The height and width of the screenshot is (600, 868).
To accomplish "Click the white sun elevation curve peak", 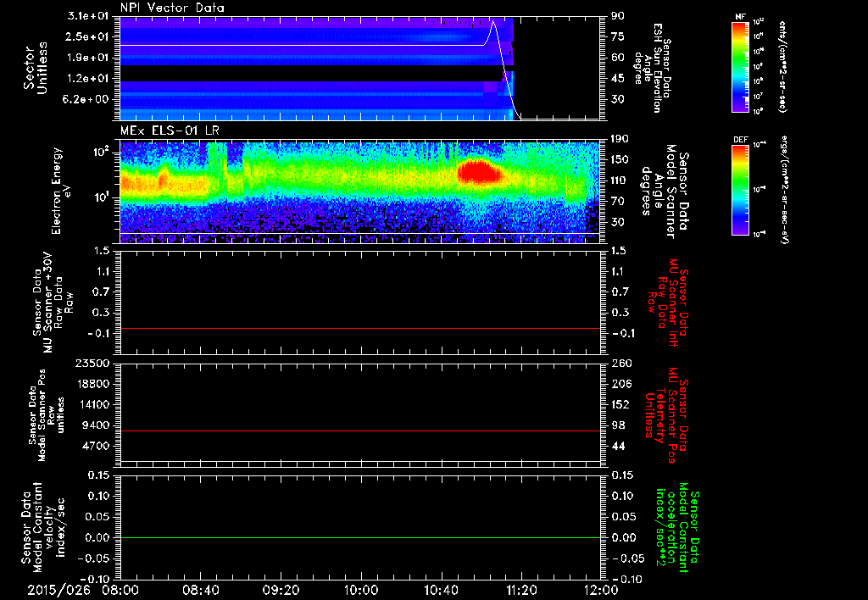I will pyautogui.click(x=492, y=22).
